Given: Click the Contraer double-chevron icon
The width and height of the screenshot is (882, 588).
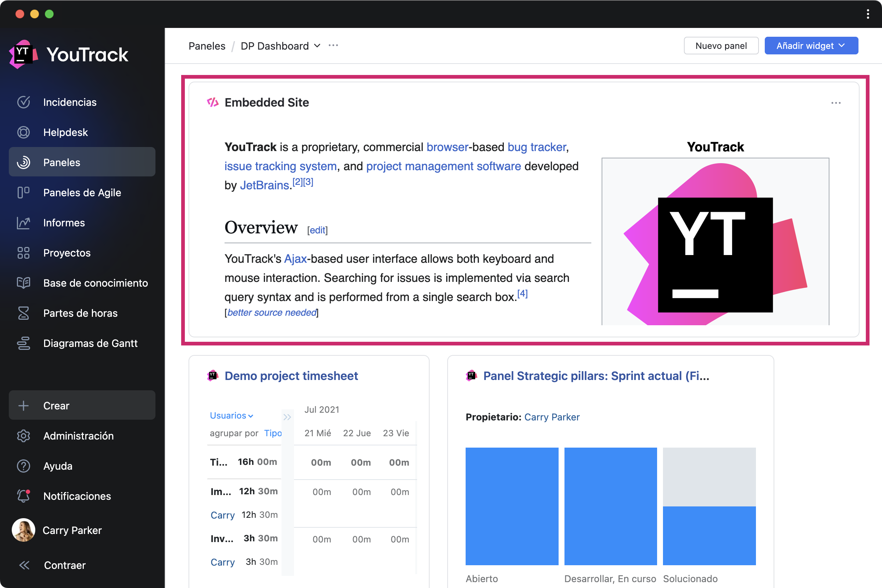Looking at the screenshot, I should 24,565.
